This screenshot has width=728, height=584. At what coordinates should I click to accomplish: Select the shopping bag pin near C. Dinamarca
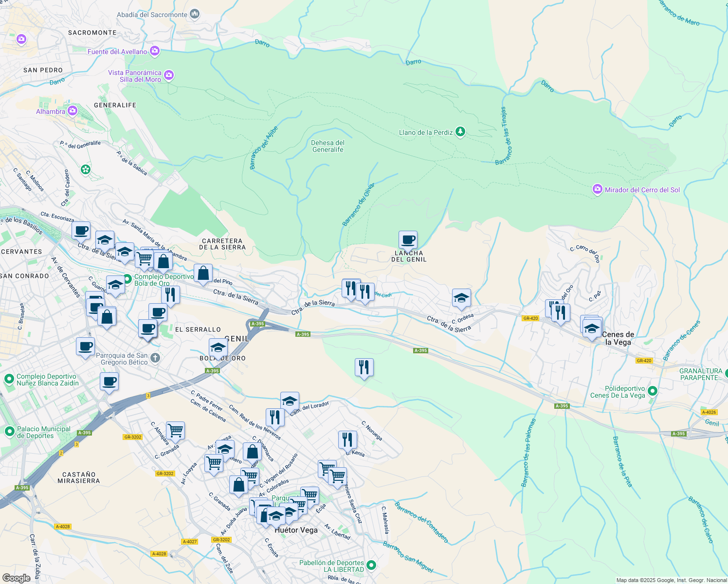252,453
